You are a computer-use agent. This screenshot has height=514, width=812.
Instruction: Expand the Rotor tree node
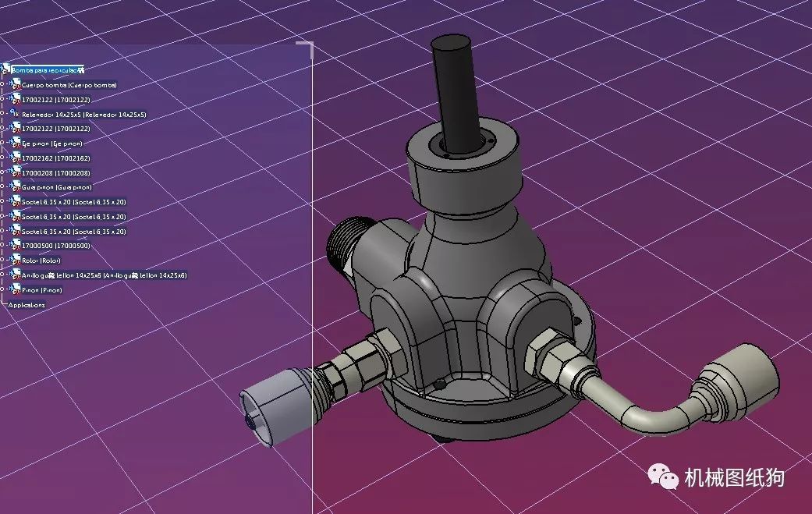pyautogui.click(x=2, y=259)
